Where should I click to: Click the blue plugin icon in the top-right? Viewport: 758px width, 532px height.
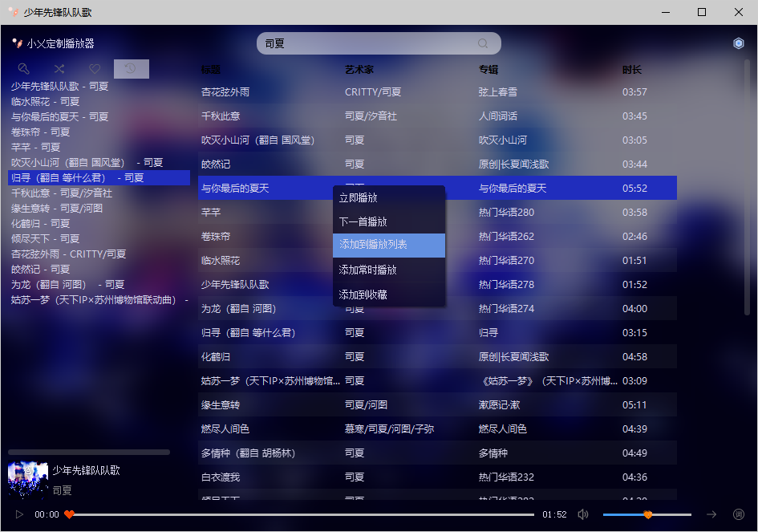click(738, 43)
